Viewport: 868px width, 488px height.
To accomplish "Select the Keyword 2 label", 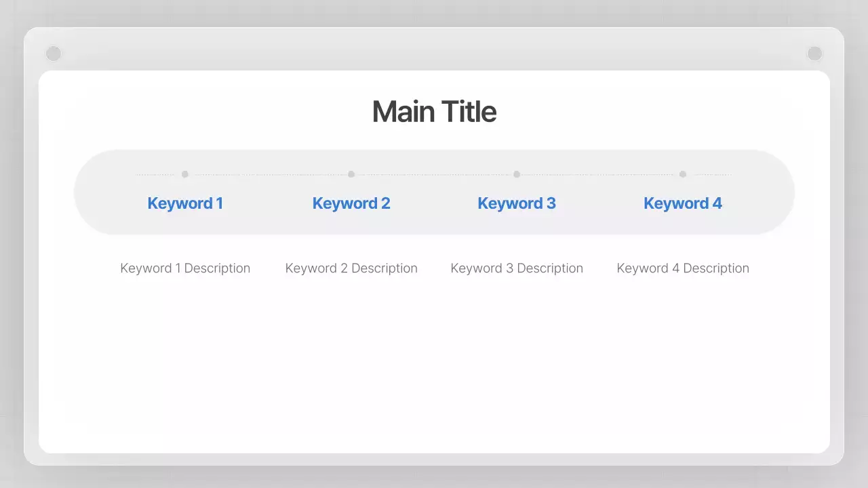I will 351,203.
